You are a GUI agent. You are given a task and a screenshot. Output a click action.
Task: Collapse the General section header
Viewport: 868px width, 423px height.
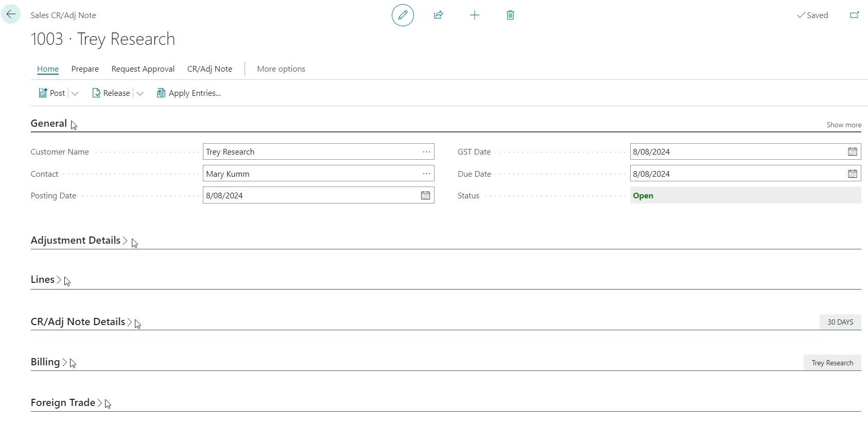pyautogui.click(x=49, y=123)
